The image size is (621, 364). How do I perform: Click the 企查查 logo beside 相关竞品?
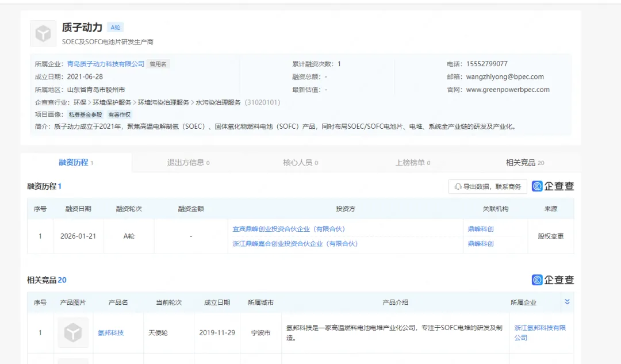[553, 280]
